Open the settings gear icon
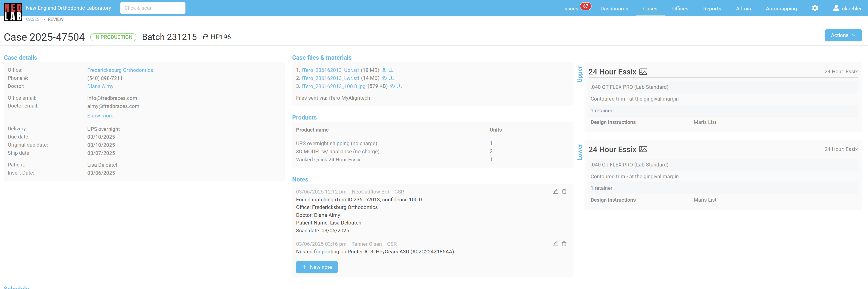The image size is (868, 289). [x=815, y=8]
